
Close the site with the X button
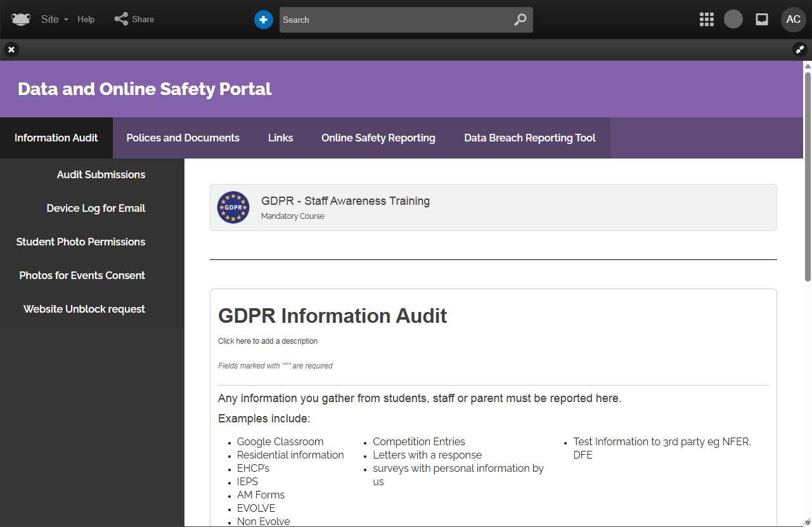(11, 49)
